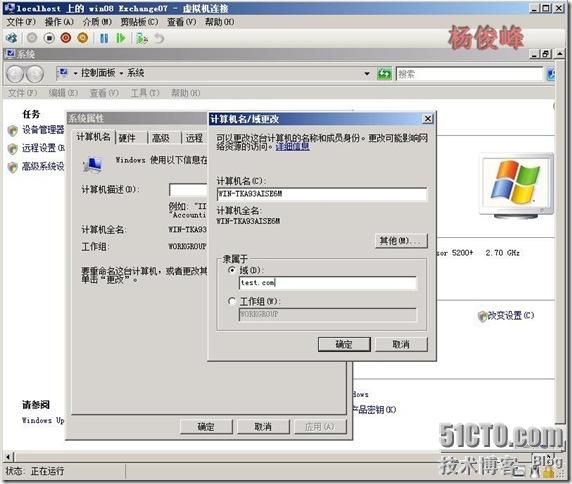Screen dimensions: 572x484
Task: Click the 计算机名(C) text field
Action: pos(322,194)
